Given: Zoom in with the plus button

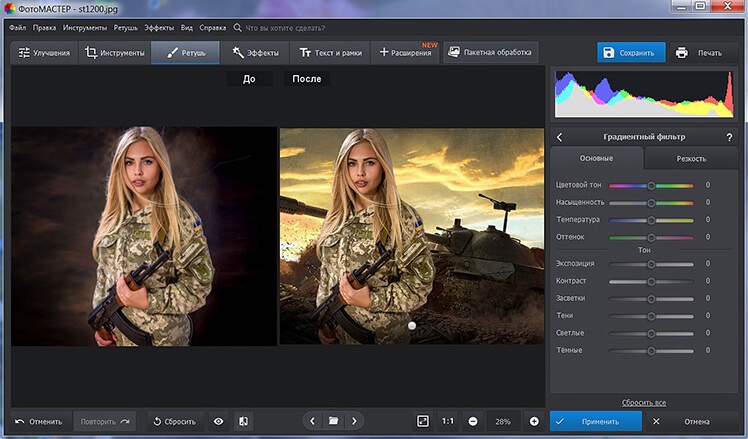Looking at the screenshot, I should (x=534, y=421).
